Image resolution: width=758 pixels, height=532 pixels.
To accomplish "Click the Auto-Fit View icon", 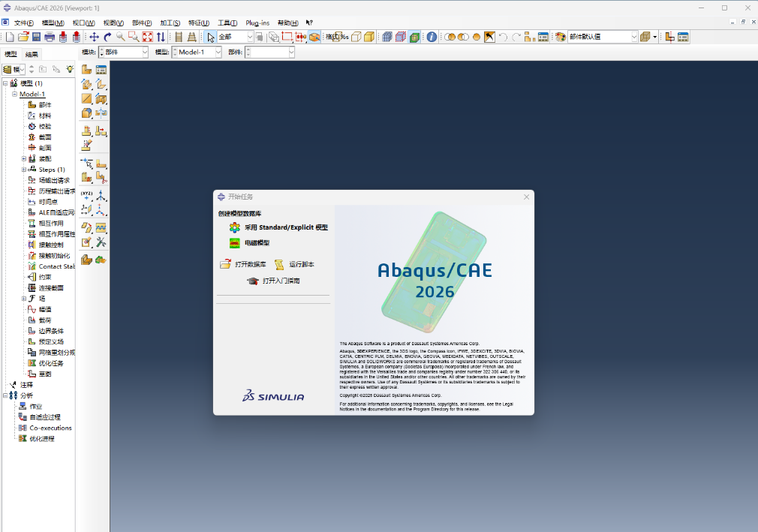I will coord(147,37).
